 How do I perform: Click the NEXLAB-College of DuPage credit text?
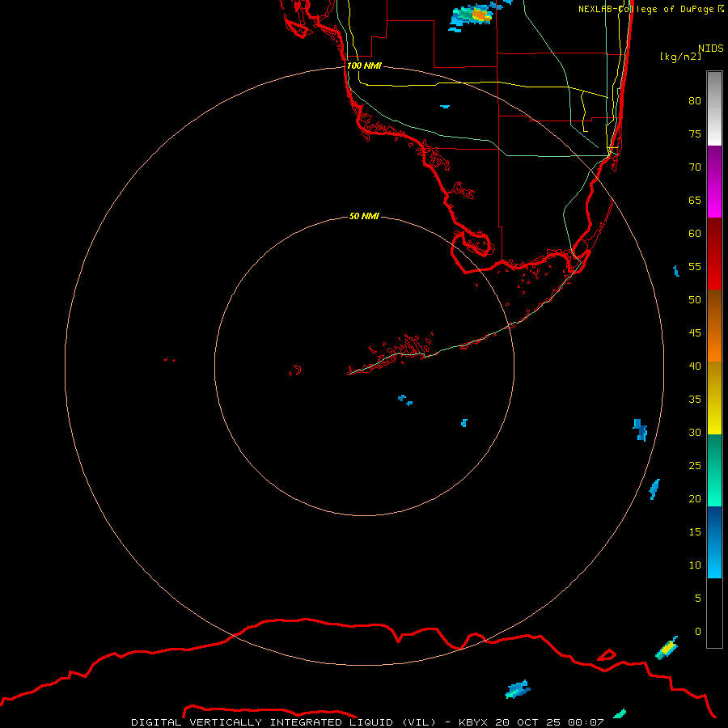coord(650,9)
